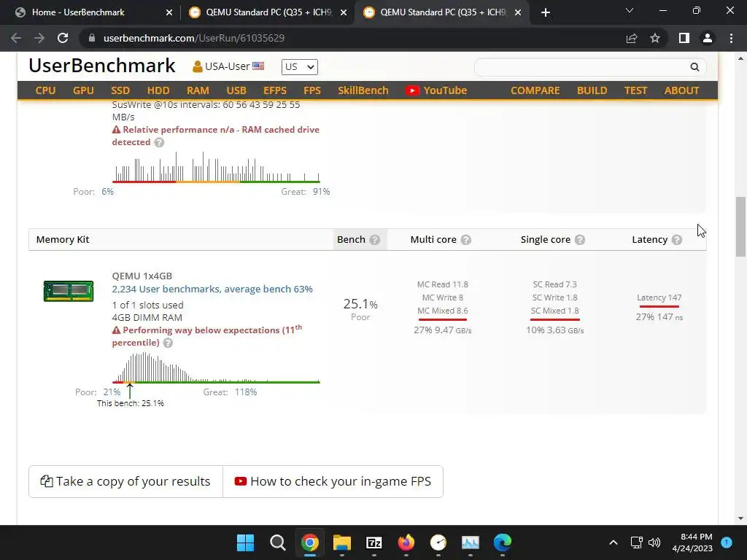The width and height of the screenshot is (747, 560).
Task: Open the HDD menu item
Action: coord(158,90)
